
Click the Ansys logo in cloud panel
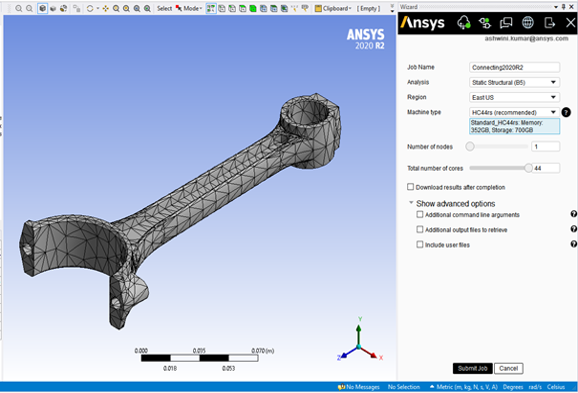pyautogui.click(x=423, y=23)
